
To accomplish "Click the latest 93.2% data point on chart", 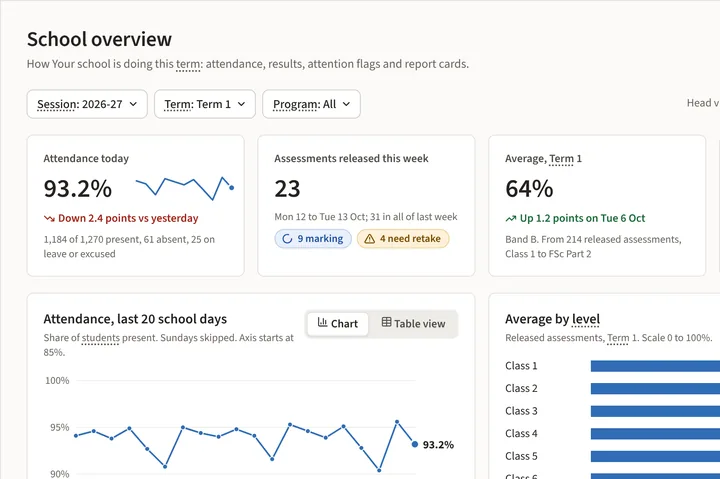I will [x=415, y=444].
